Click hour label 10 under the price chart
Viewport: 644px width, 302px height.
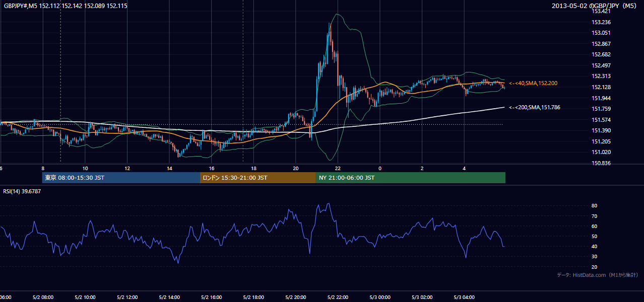pos(85,168)
